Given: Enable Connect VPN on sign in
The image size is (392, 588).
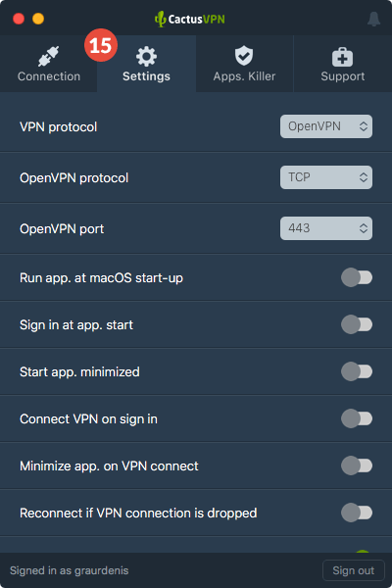Looking at the screenshot, I should 357,418.
